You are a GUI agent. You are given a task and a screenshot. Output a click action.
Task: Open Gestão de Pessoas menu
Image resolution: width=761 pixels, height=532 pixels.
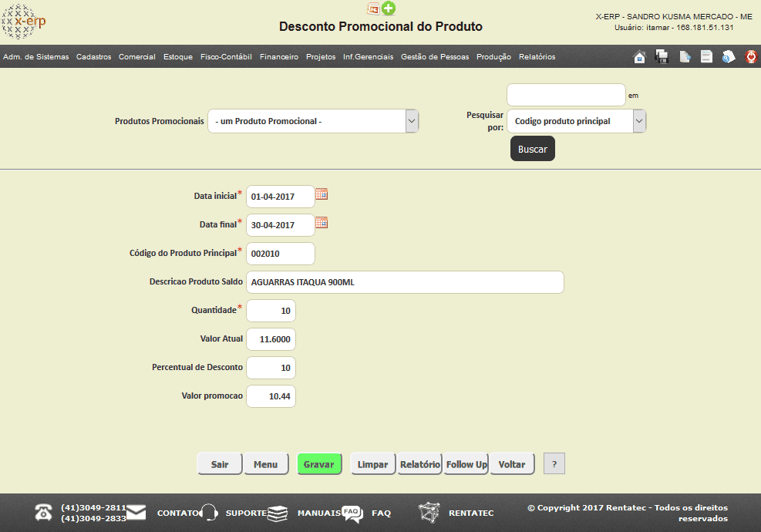[x=435, y=57]
